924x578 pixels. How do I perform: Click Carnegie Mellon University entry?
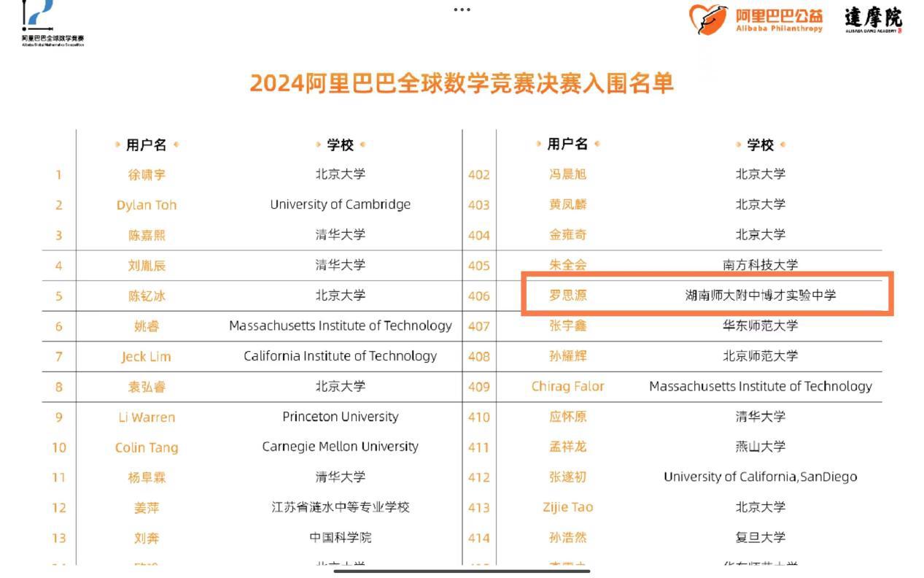[340, 447]
